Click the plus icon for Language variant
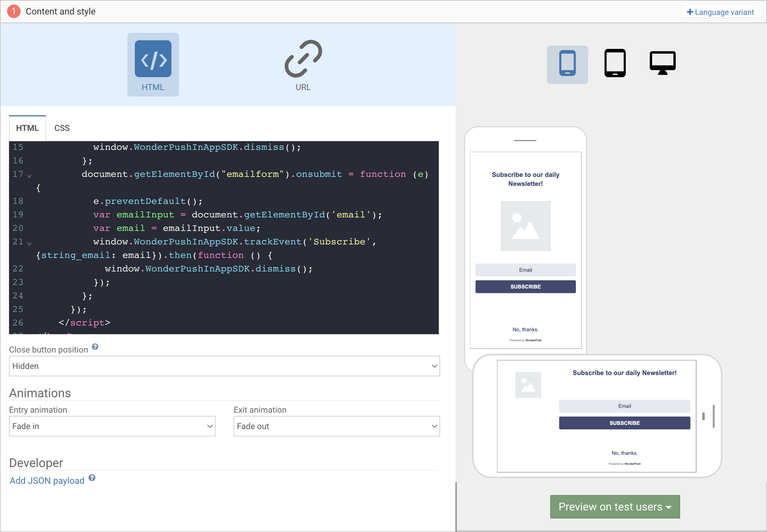767x532 pixels. (x=690, y=12)
